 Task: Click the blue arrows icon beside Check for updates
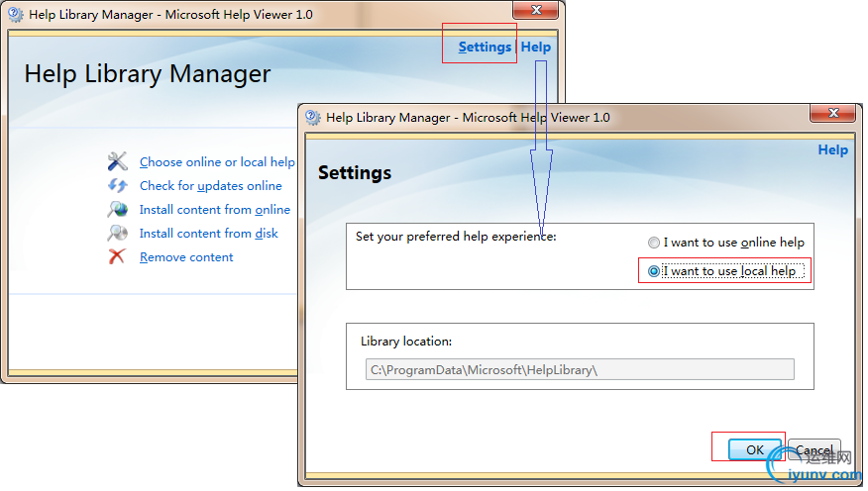click(117, 185)
